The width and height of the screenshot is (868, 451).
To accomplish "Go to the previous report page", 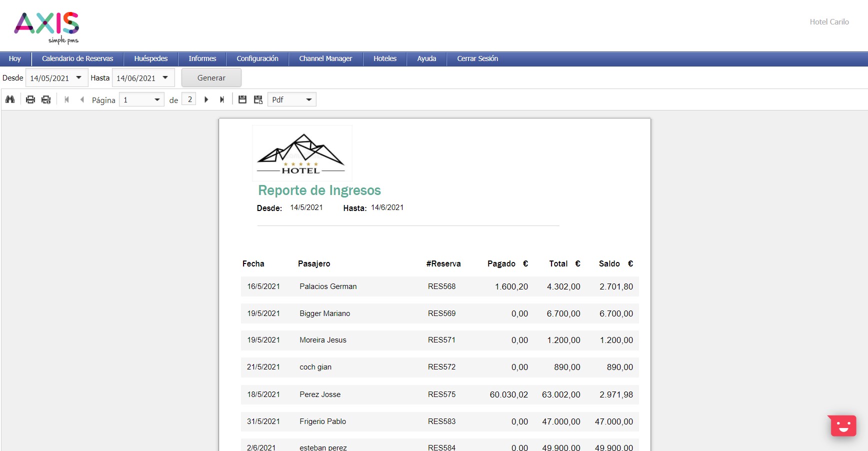I will coord(82,99).
